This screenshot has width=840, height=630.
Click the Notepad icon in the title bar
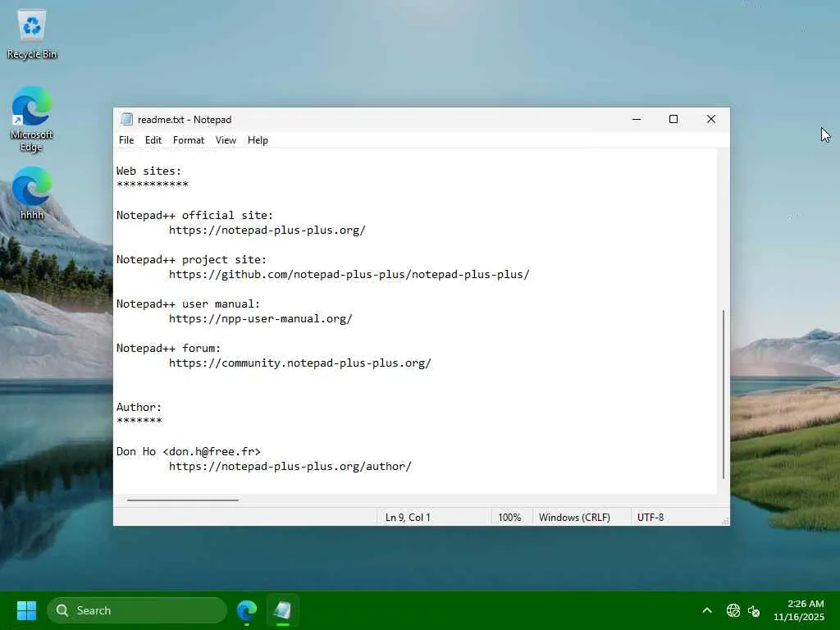pos(126,119)
